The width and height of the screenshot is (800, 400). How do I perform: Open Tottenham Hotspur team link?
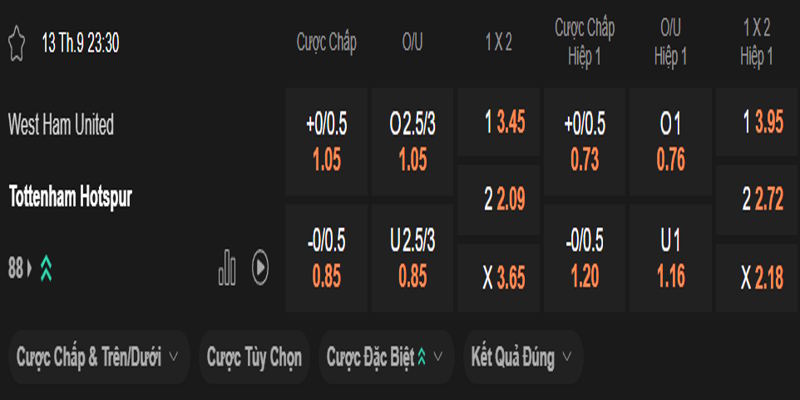coord(70,197)
